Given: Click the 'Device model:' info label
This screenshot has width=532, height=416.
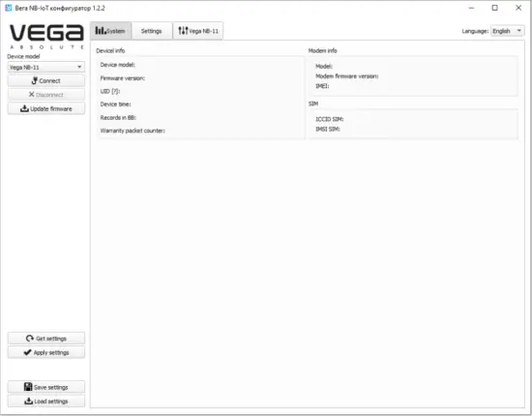Looking at the screenshot, I should [x=117, y=65].
